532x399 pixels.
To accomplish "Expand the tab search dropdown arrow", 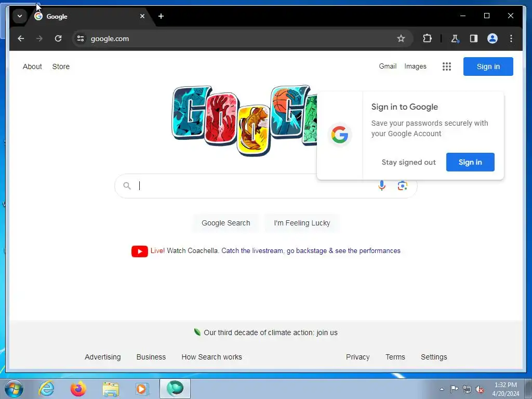I will click(20, 16).
